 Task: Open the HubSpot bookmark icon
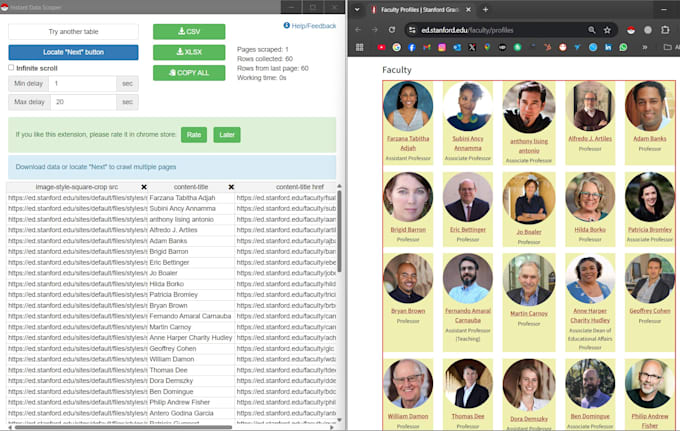(x=548, y=47)
